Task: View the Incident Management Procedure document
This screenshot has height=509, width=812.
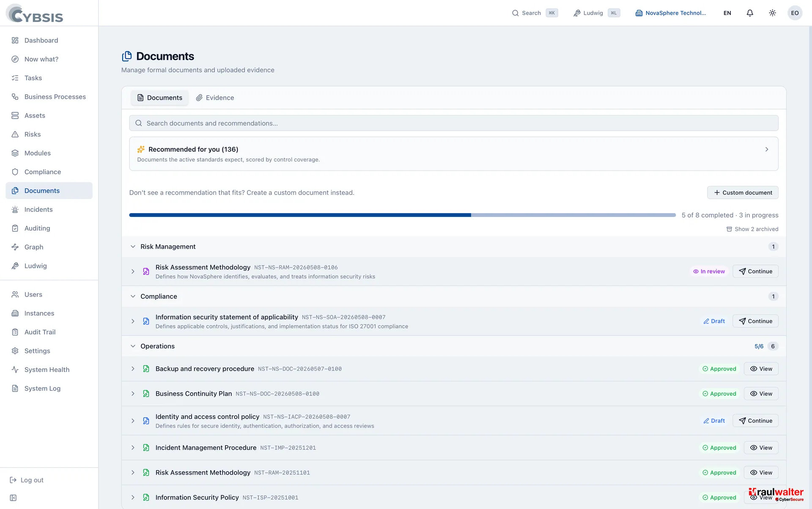Action: [x=761, y=448]
